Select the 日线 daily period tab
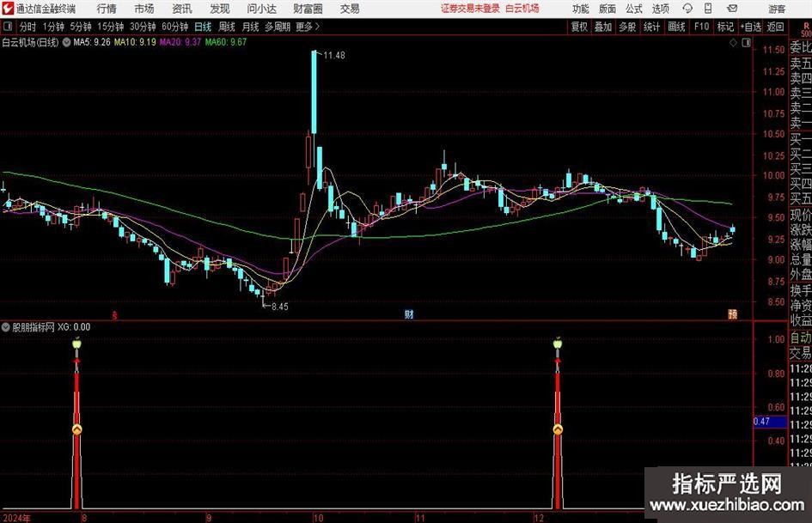The height and width of the screenshot is (523, 812). click(203, 27)
